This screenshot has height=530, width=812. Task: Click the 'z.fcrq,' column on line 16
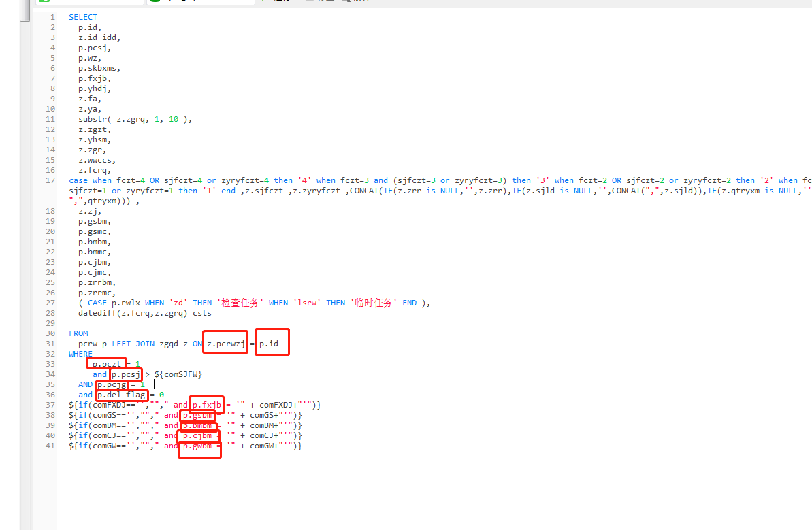tap(95, 170)
